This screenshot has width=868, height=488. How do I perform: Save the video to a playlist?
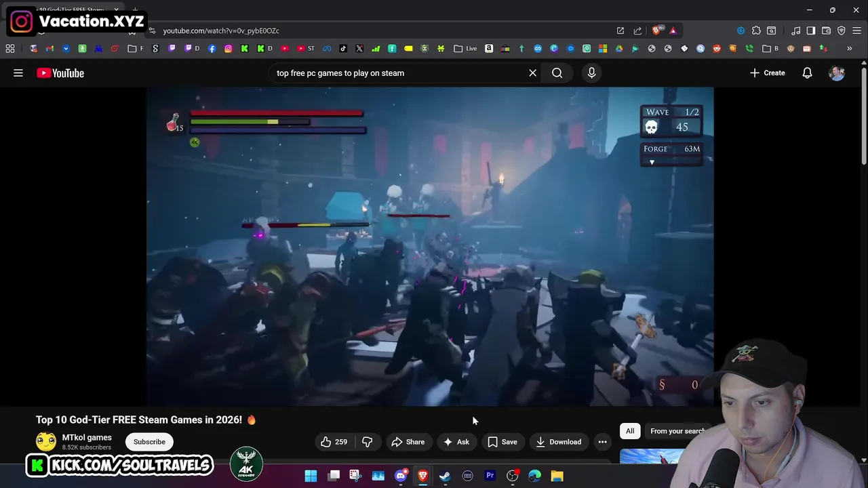pyautogui.click(x=502, y=442)
